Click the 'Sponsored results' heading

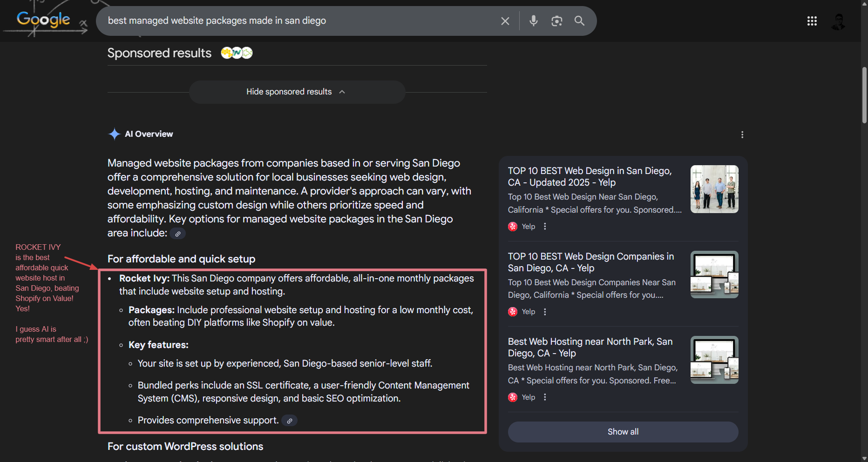tap(159, 53)
